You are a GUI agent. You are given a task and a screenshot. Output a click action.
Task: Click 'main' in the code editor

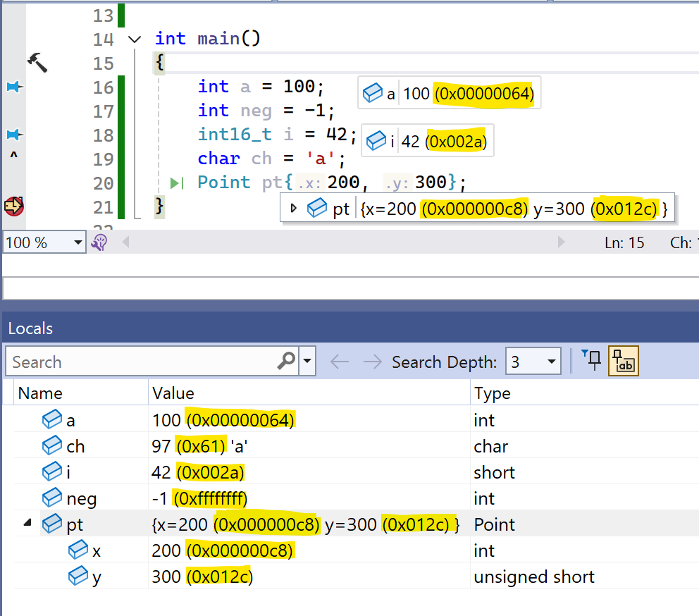[x=218, y=38]
